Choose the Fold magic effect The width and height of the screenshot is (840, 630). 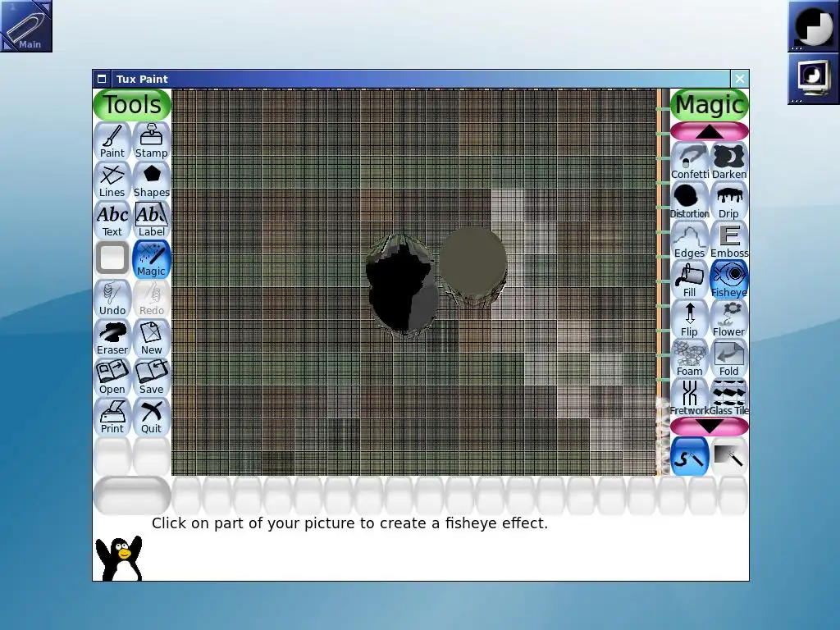[x=729, y=359]
